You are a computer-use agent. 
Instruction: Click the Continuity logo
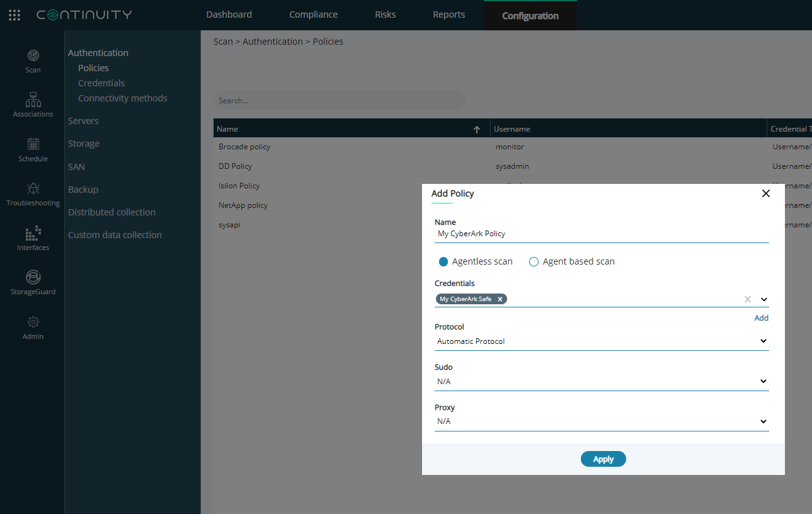(84, 15)
